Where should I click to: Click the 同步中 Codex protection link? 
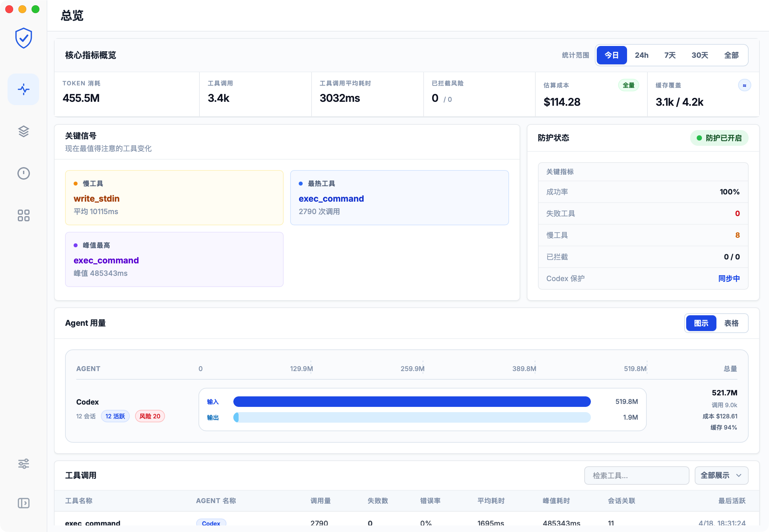point(730,279)
